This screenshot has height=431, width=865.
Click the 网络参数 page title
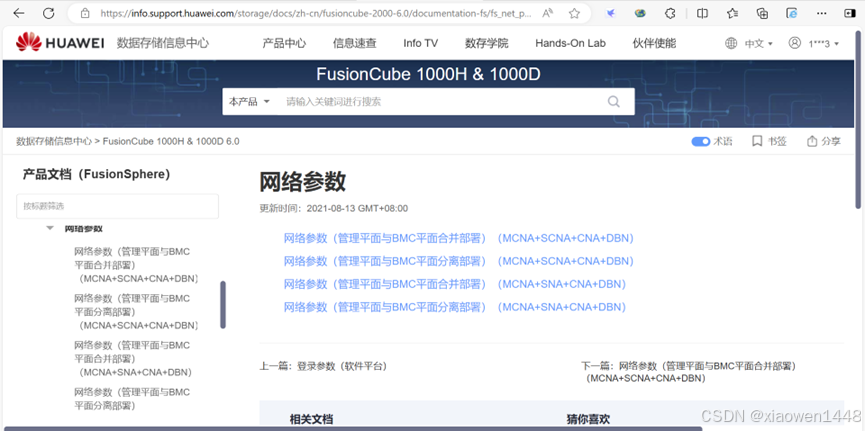tap(302, 182)
